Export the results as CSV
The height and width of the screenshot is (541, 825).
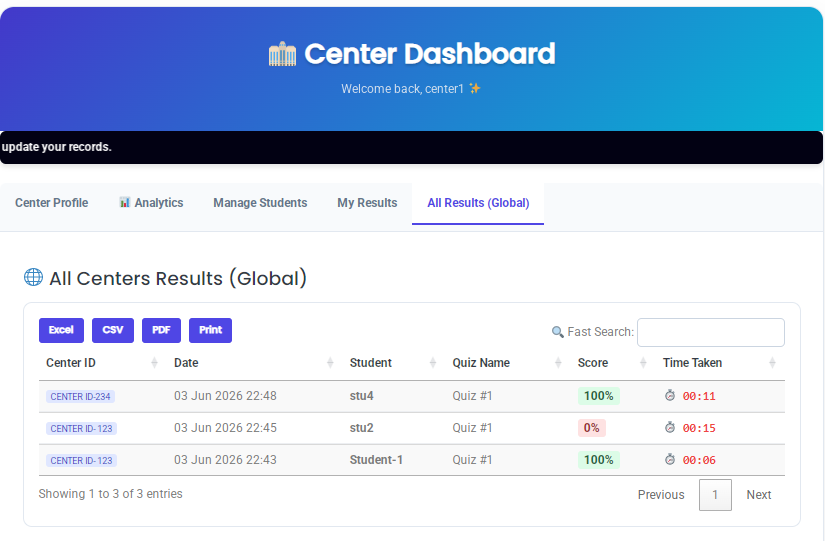[x=113, y=330]
